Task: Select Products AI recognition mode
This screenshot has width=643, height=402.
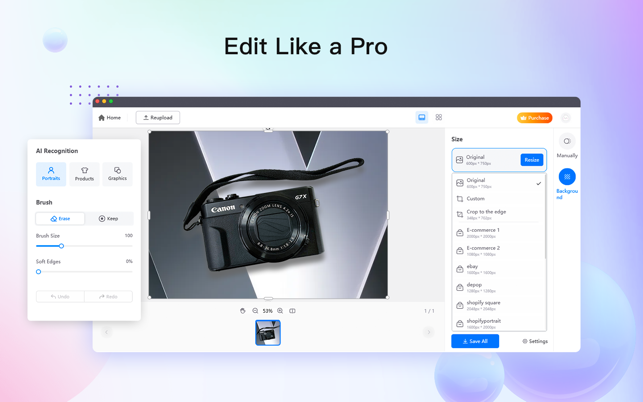Action: 84,174
